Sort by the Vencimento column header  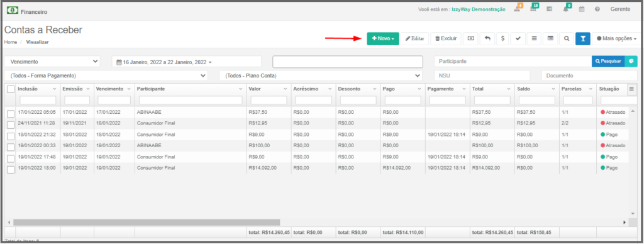coord(109,89)
